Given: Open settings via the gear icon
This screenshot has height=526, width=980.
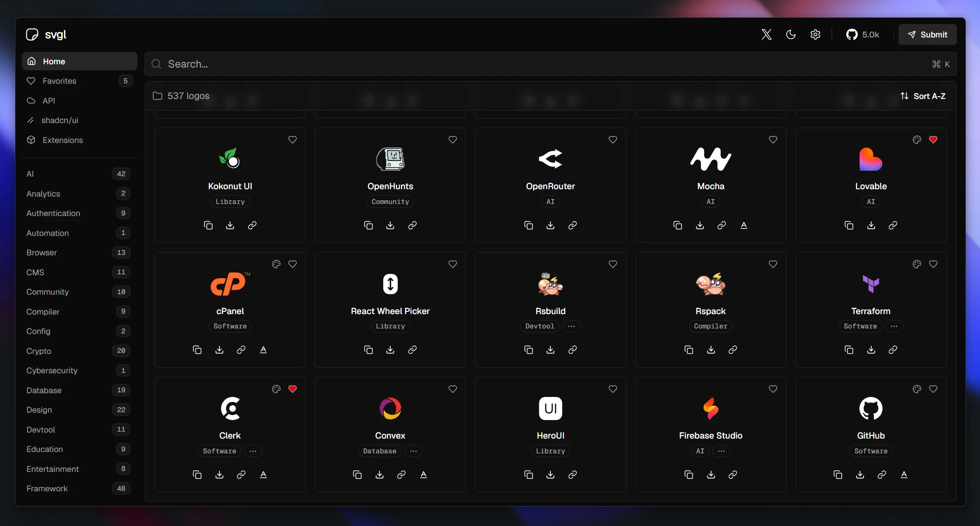Looking at the screenshot, I should coord(815,35).
